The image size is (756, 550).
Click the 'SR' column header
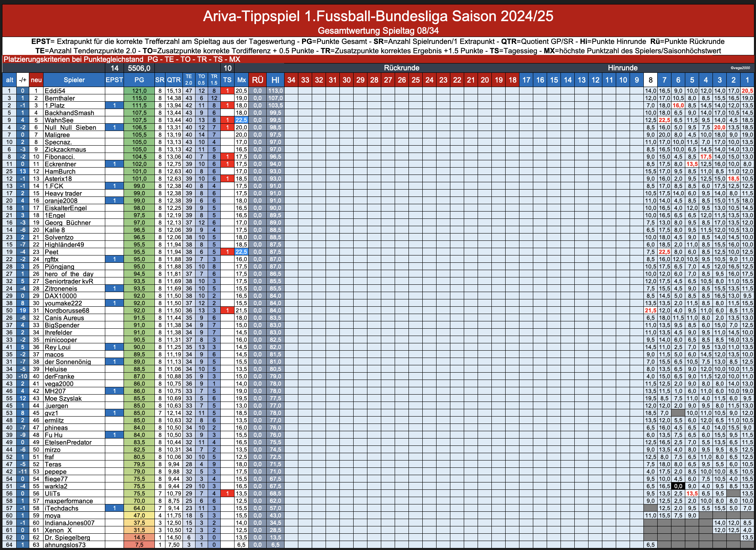click(160, 80)
